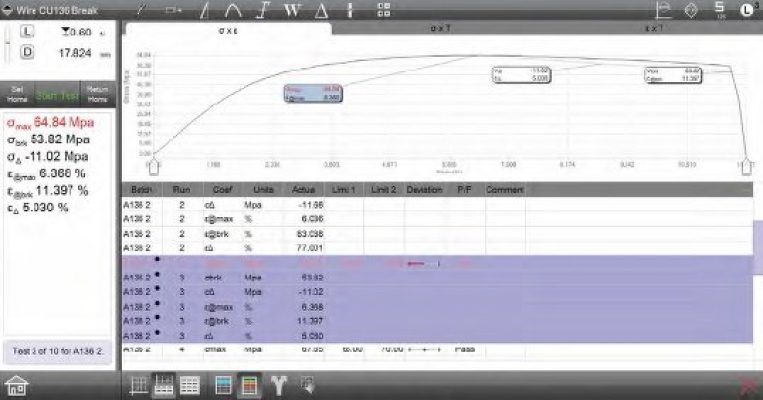Viewport: 763px width, 400px height.
Task: Select the σΔ -11.02 Mpa result
Action: (47, 157)
